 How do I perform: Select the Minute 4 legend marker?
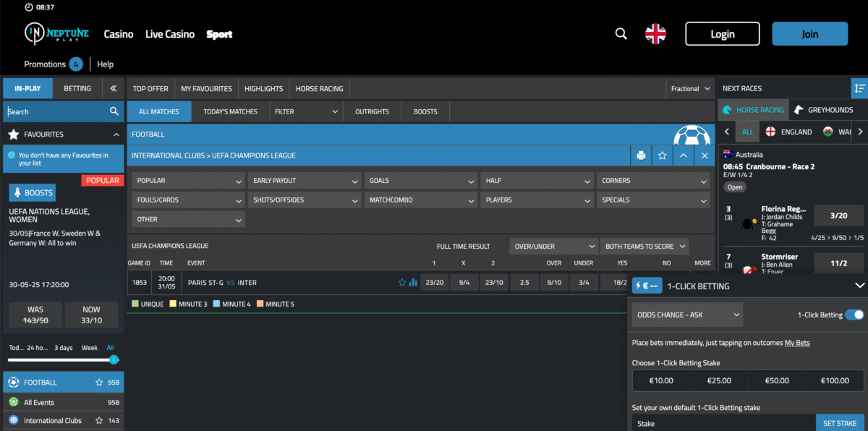pyautogui.click(x=217, y=304)
